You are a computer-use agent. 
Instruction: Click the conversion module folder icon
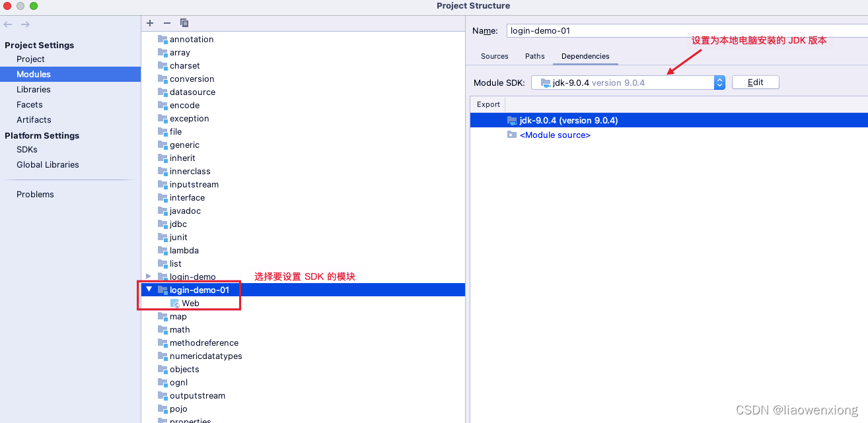pyautogui.click(x=163, y=79)
